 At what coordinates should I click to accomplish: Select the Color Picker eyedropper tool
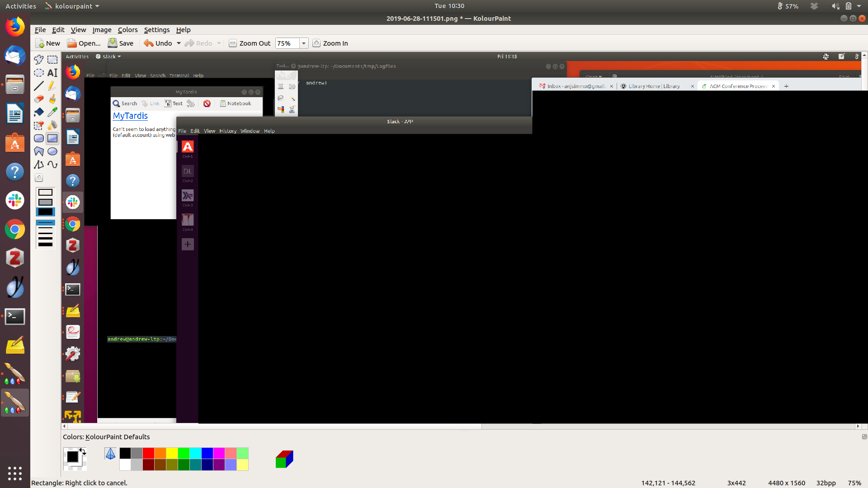[x=52, y=112]
